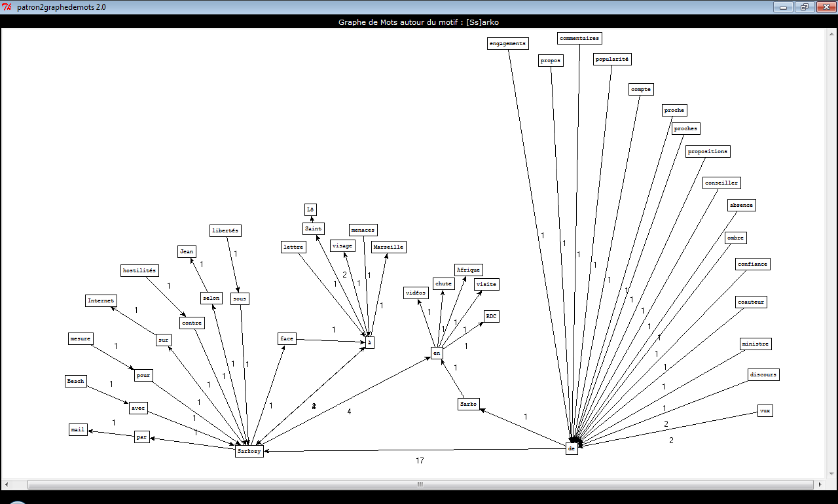Click the 'visite' node

click(x=486, y=284)
